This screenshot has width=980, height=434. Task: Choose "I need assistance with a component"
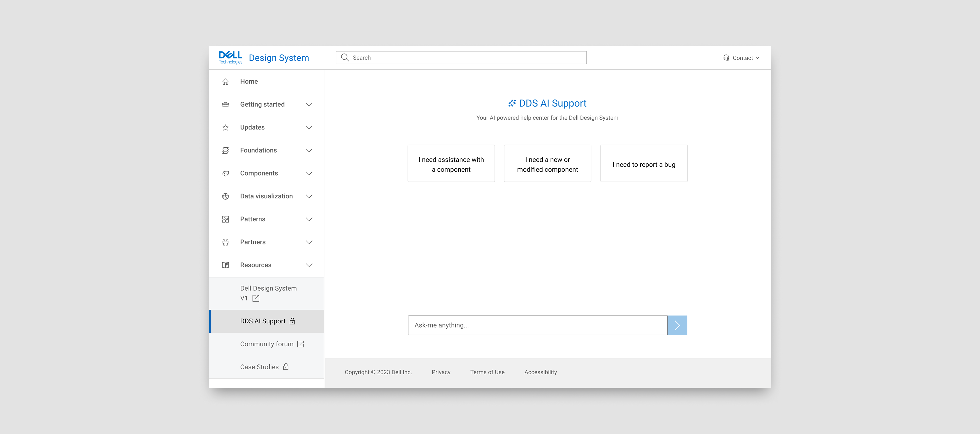coord(451,163)
